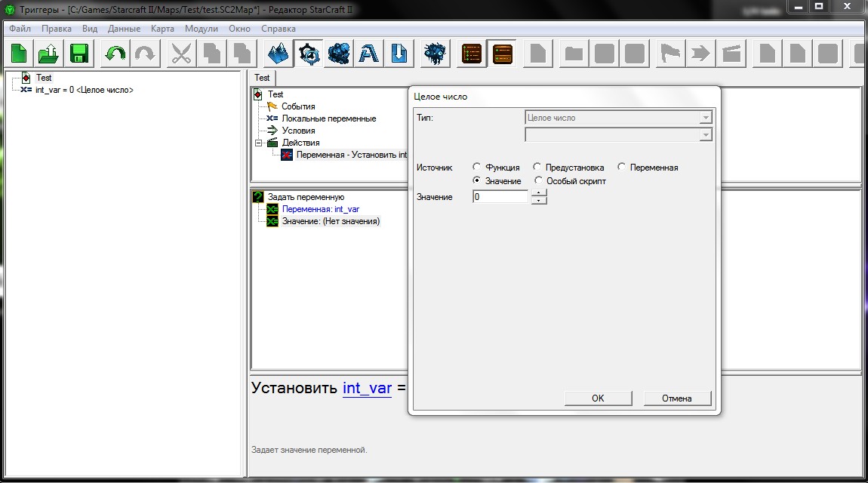
Task: Open the empty dropdown below Тип
Action: 618,135
